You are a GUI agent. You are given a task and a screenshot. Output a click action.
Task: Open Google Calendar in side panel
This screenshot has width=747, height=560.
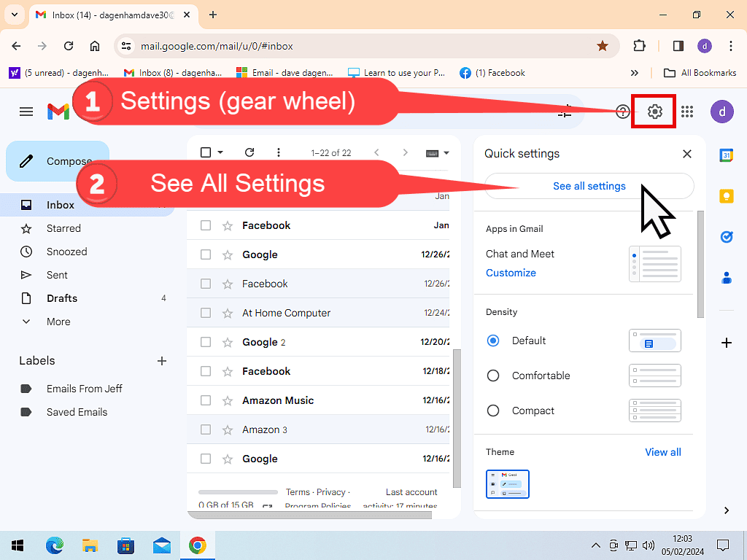726,155
